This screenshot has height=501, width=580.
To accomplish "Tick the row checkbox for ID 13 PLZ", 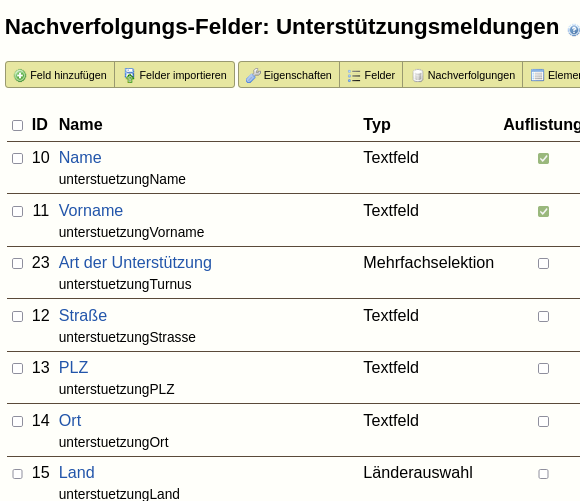I will pos(17,369).
